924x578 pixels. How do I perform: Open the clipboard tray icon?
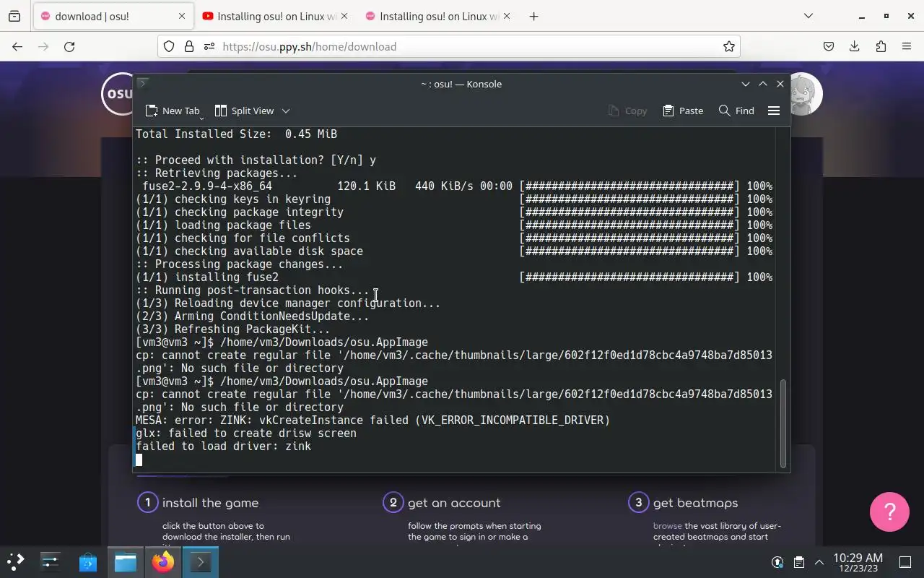pyautogui.click(x=798, y=562)
